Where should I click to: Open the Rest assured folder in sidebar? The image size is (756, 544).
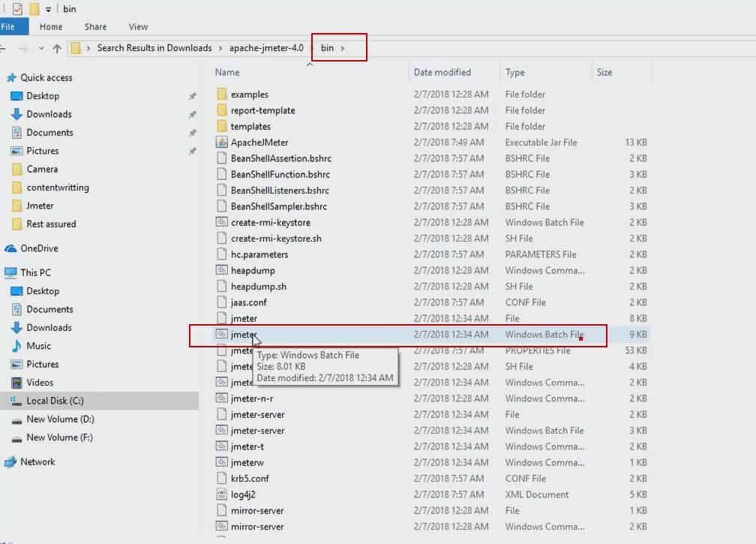point(51,224)
